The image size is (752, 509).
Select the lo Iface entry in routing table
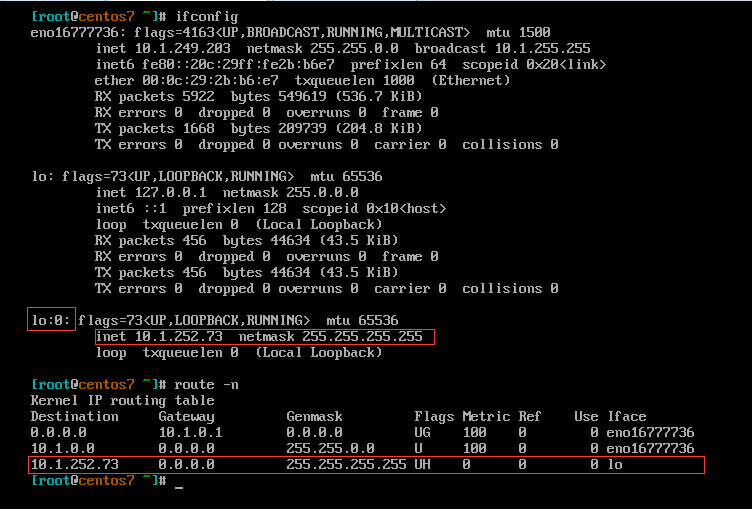coord(614,464)
